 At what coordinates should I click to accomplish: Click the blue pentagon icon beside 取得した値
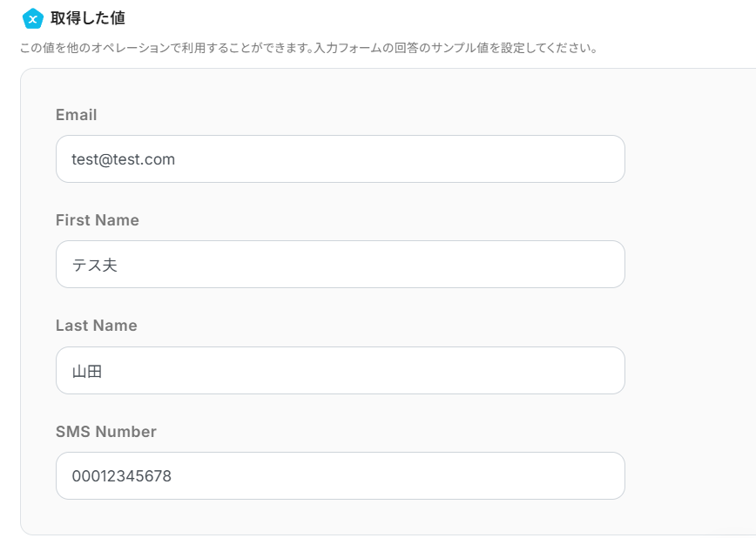click(x=32, y=18)
